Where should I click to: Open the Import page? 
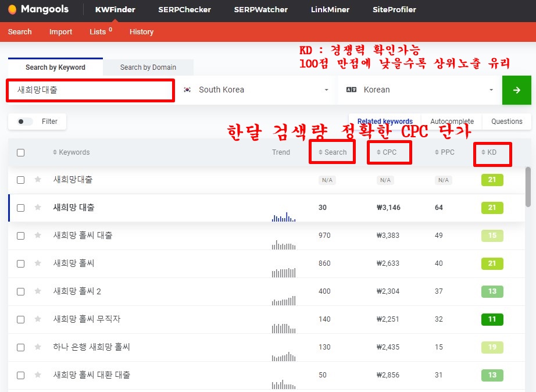coord(60,32)
